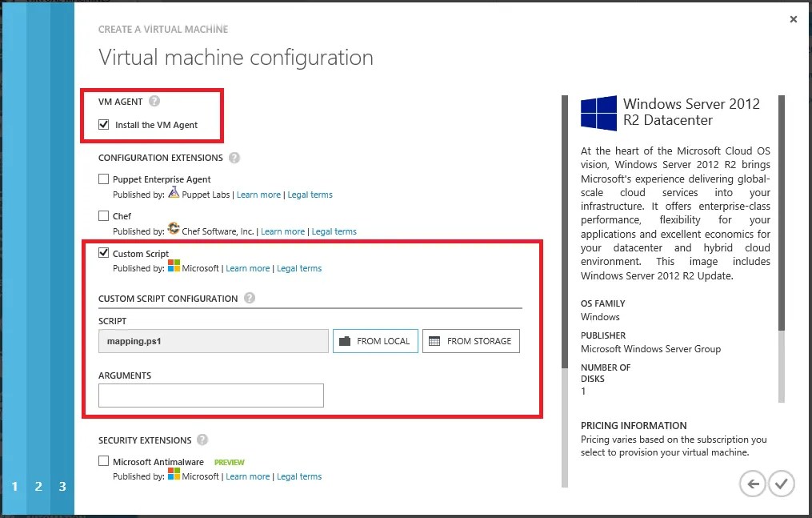The image size is (812, 518).
Task: Click help icon next to Custom Script Configuration
Action: [249, 298]
